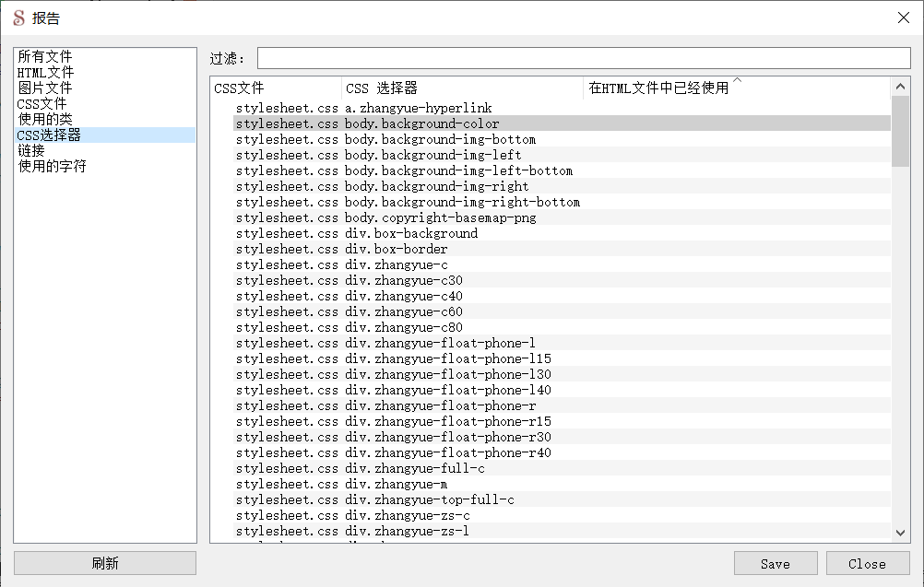Close the 报告 report dialog window
The image size is (924, 587).
pos(903,18)
